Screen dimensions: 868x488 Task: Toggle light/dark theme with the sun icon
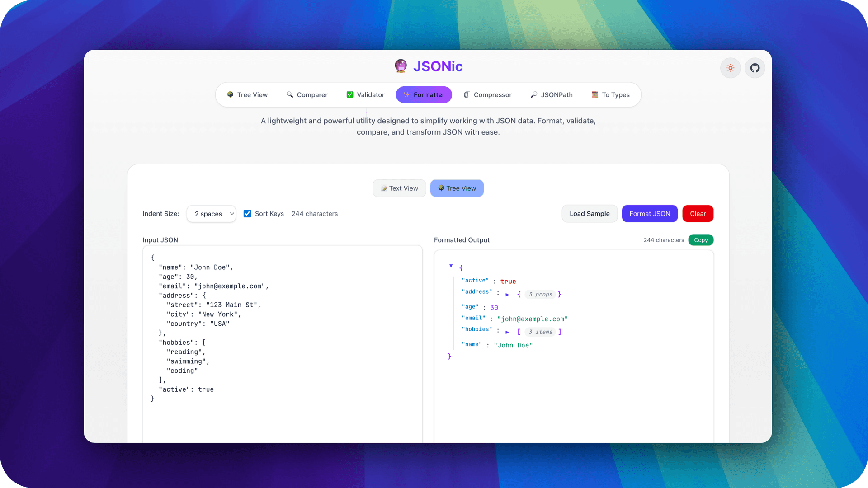click(x=730, y=68)
